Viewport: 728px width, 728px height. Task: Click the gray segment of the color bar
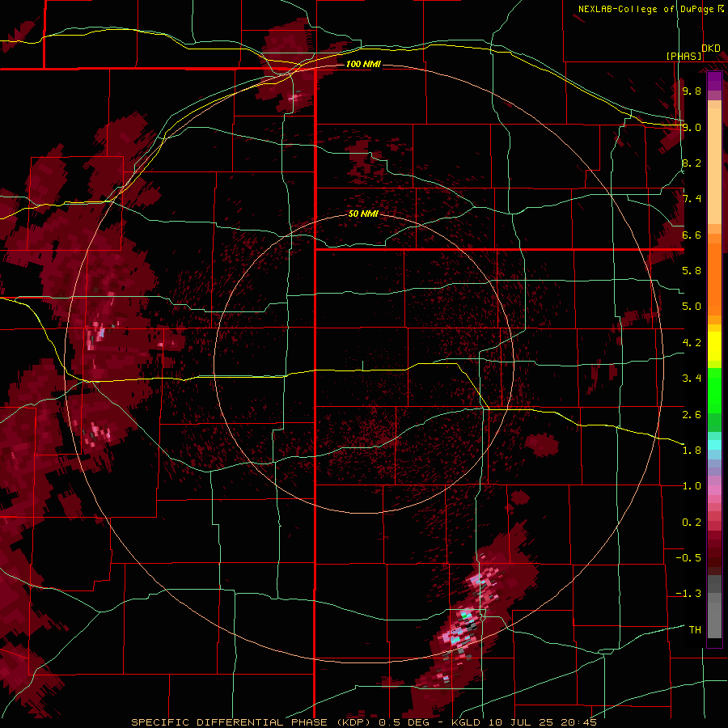(x=714, y=608)
